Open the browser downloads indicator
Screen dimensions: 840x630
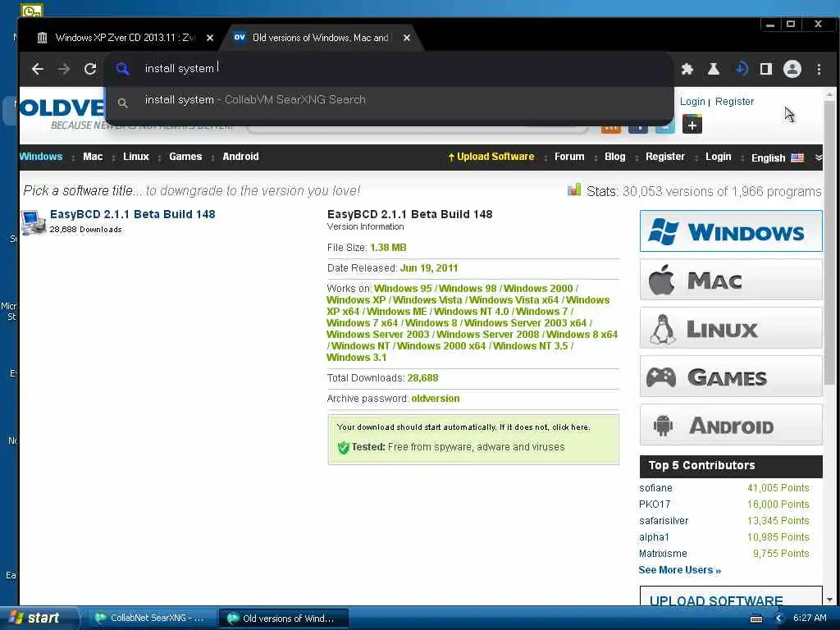pyautogui.click(x=741, y=69)
